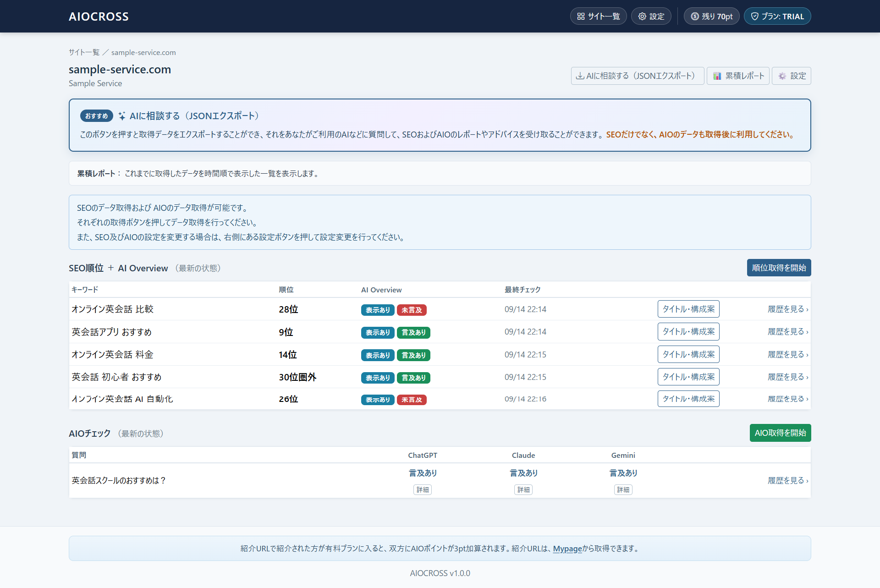Start AIO fetching with AIO取得を開始
The width and height of the screenshot is (880, 588).
pos(780,433)
